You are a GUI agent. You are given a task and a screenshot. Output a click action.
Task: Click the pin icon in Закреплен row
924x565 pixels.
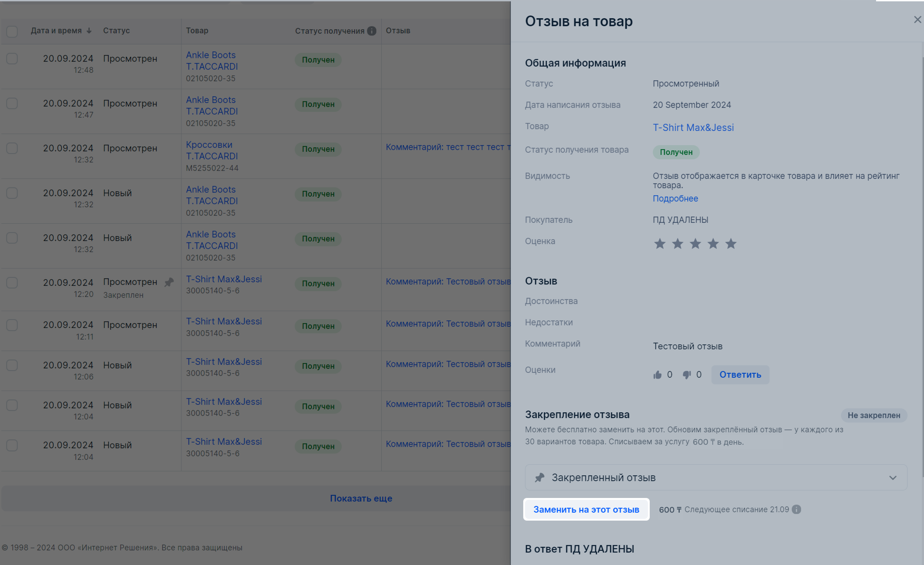pos(169,282)
